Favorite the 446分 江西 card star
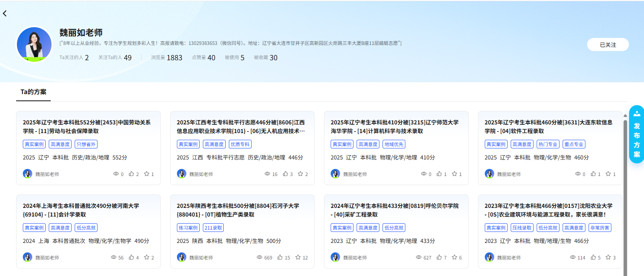Viewport: 644px width, 276px height. pos(300,174)
